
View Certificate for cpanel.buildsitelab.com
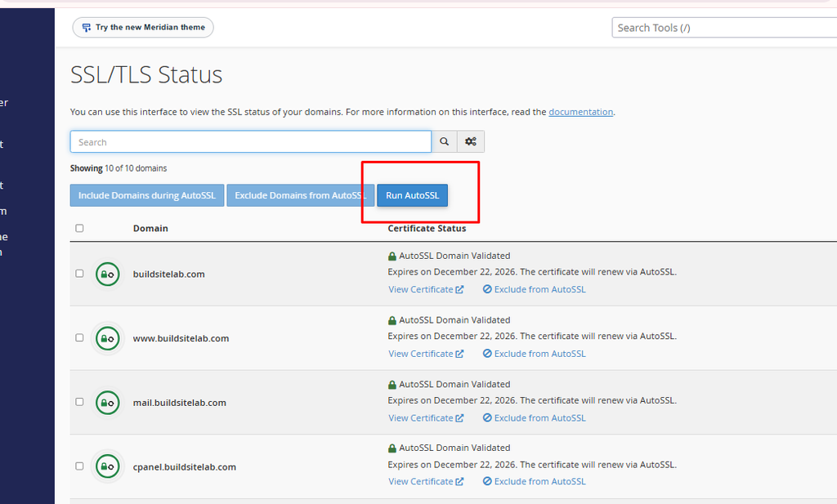pyautogui.click(x=426, y=481)
